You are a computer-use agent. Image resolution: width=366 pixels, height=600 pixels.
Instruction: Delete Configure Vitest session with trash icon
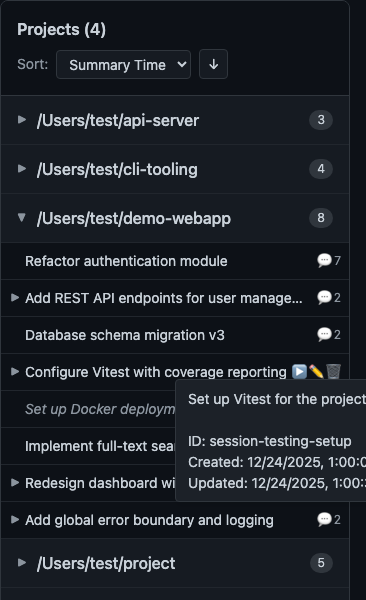pos(333,372)
